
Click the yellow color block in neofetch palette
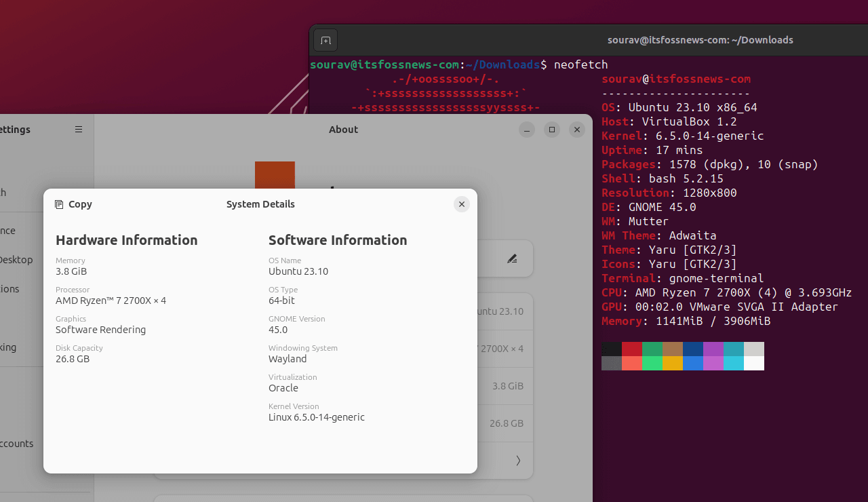pos(673,364)
